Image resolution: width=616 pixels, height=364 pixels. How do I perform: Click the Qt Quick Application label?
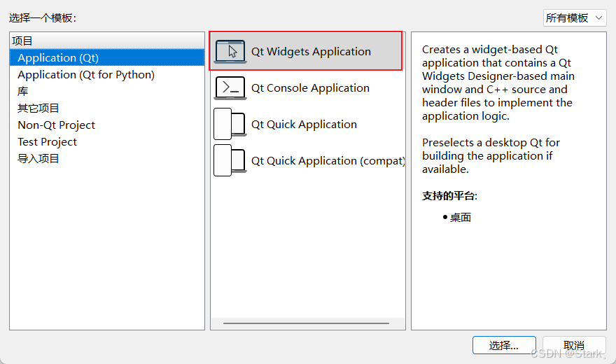click(304, 125)
